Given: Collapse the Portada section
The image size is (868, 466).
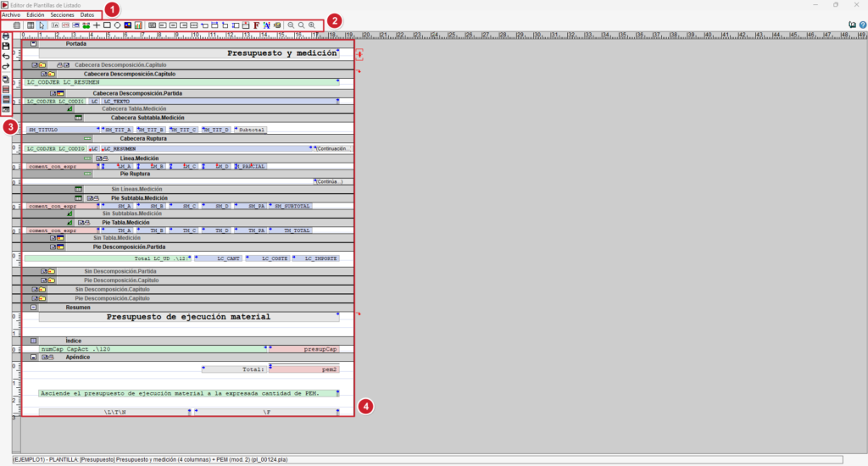Looking at the screenshot, I should point(33,43).
